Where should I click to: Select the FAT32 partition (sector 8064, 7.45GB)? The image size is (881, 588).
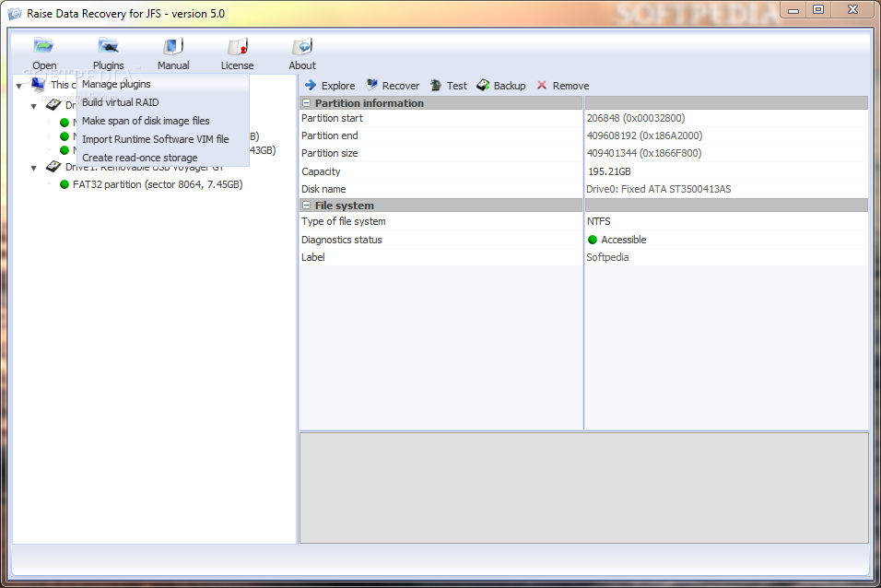pos(158,184)
